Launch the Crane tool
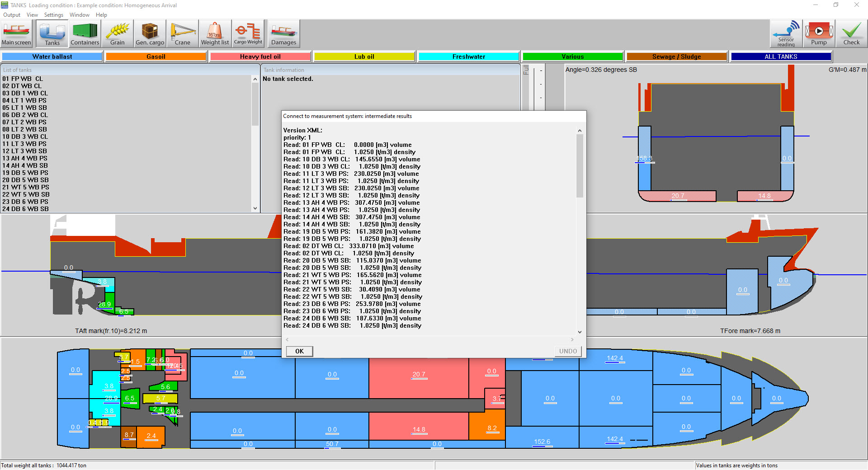This screenshot has height=470, width=868. click(x=182, y=34)
